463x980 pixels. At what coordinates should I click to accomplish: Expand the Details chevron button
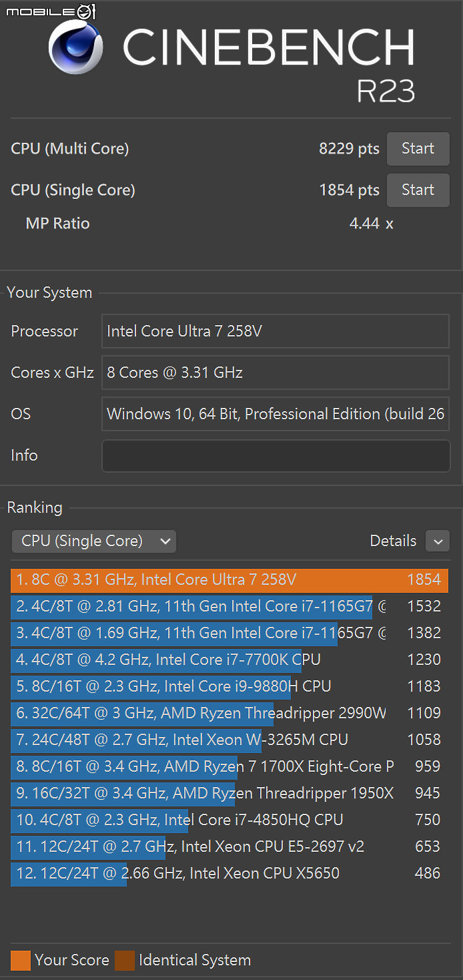[x=438, y=541]
